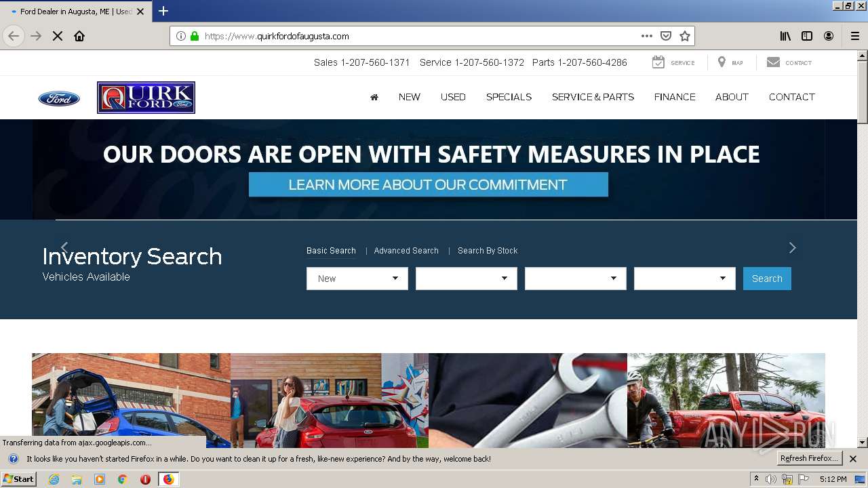Click the volume icon in system tray
The image size is (868, 488).
point(771,479)
